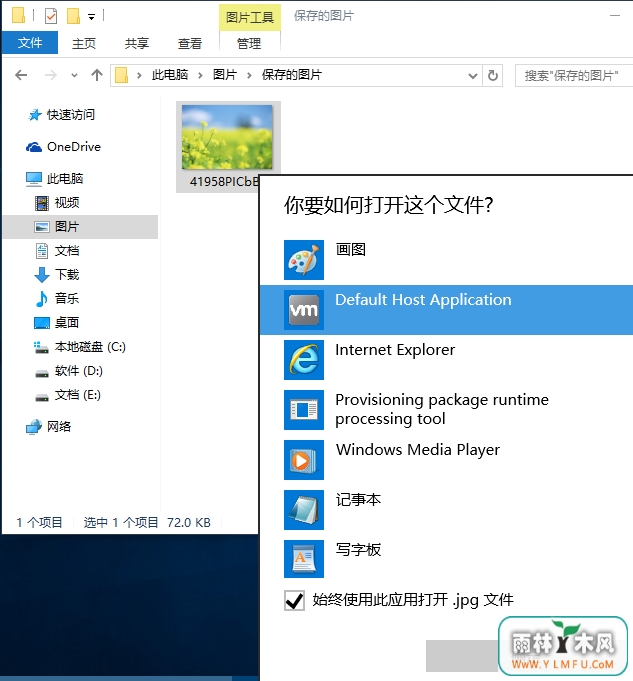Viewport: 633px width, 681px height.
Task: Choose the Paint (画图) app icon
Action: click(x=304, y=260)
